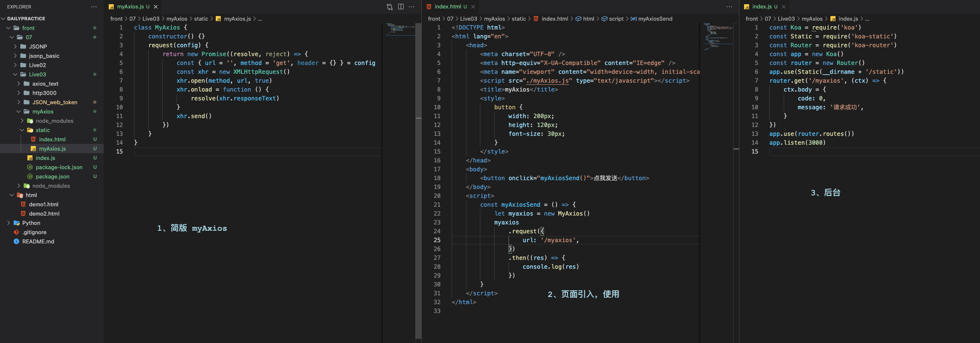Click breadcrumb 'static' in myAxios.js editor
Image resolution: width=980 pixels, height=343 pixels.
[x=201, y=19]
